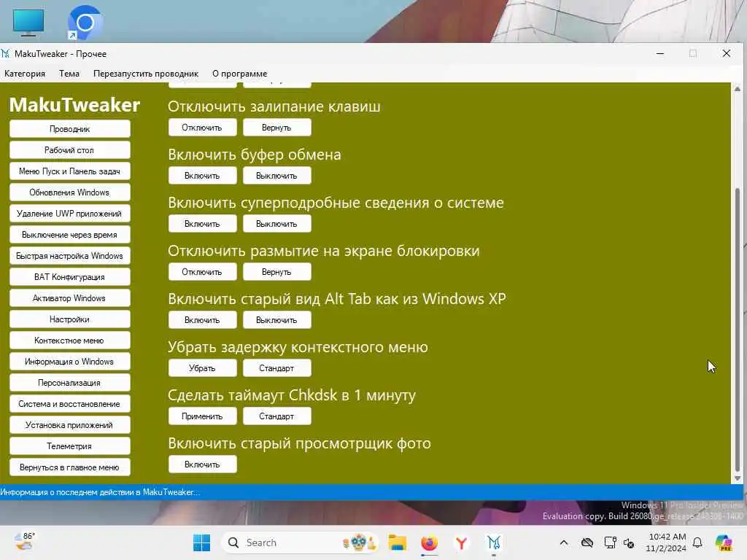This screenshot has height=560, width=747.
Task: Click the cloud sync tray icon
Action: point(587,542)
